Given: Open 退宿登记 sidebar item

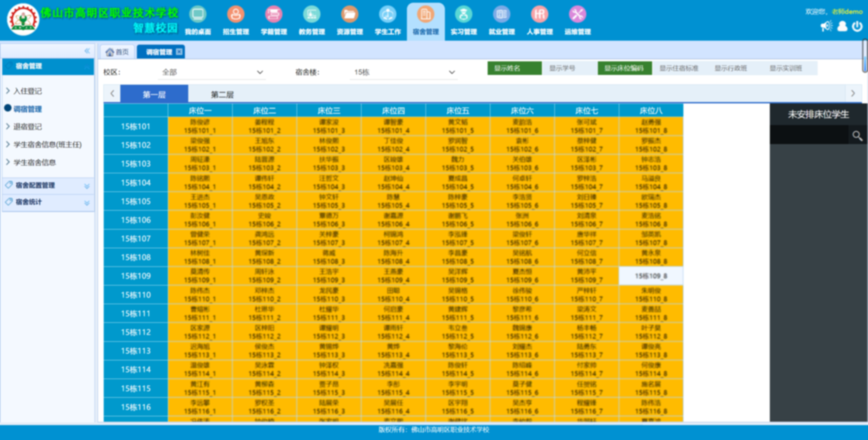Looking at the screenshot, I should coord(28,126).
